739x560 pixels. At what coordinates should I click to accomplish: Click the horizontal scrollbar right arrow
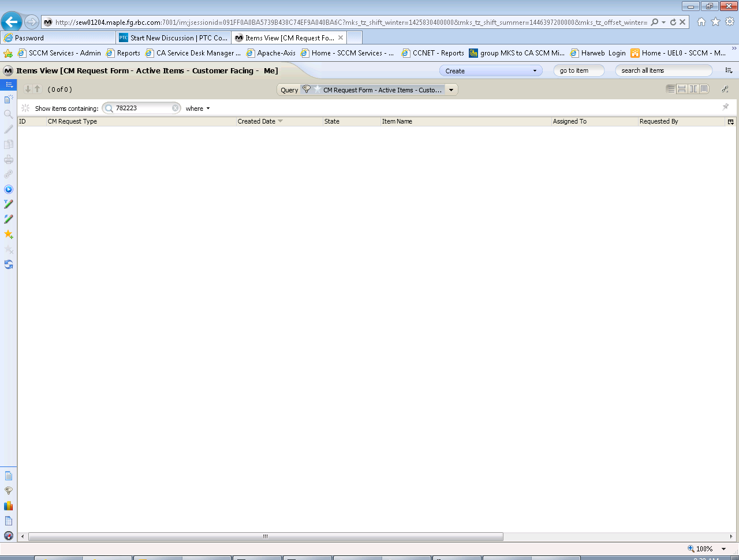731,536
